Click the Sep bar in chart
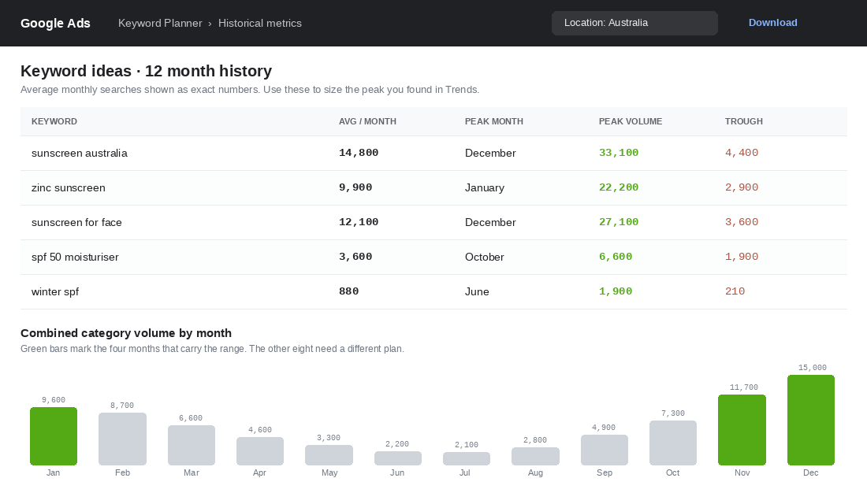The width and height of the screenshot is (867, 504). click(x=605, y=450)
